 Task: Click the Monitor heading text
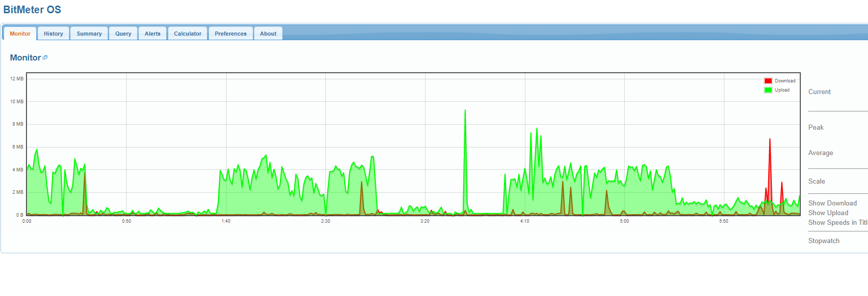click(25, 57)
